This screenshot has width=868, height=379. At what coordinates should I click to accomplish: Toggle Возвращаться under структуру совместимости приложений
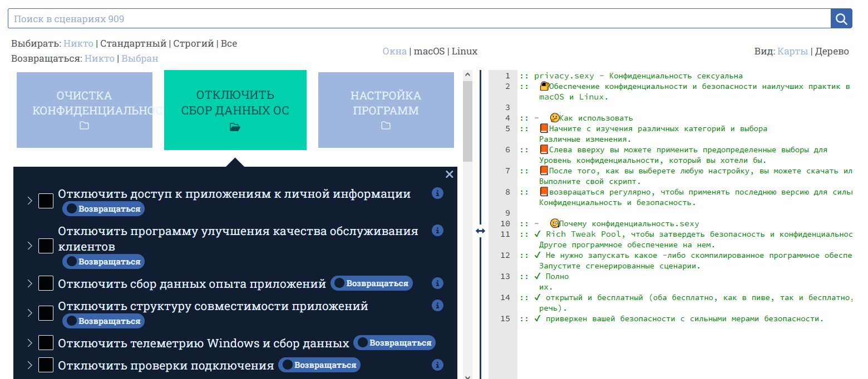click(x=103, y=321)
